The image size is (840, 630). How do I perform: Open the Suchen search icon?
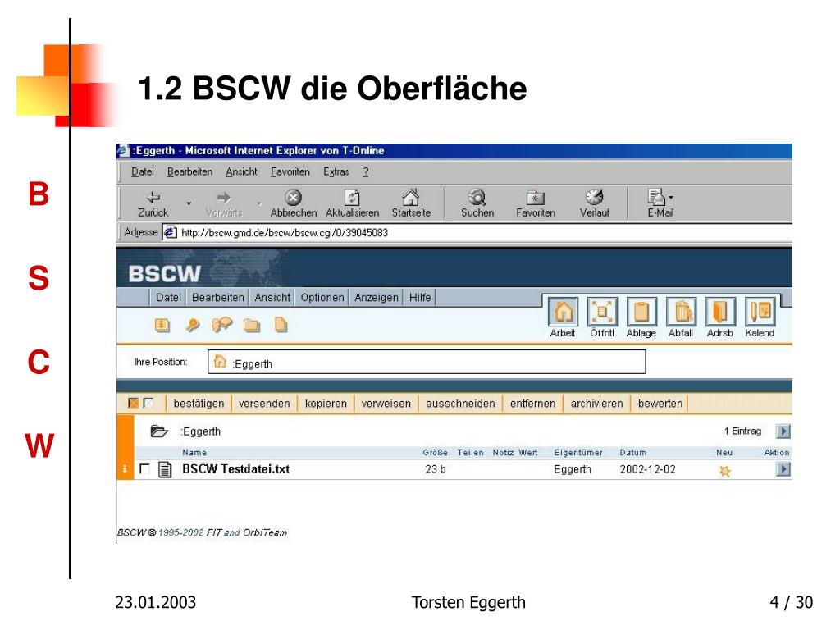point(477,198)
